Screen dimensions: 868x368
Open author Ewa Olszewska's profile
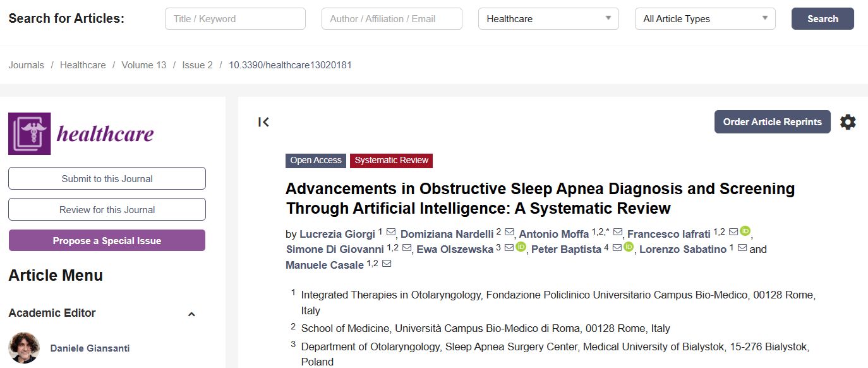pyautogui.click(x=455, y=250)
